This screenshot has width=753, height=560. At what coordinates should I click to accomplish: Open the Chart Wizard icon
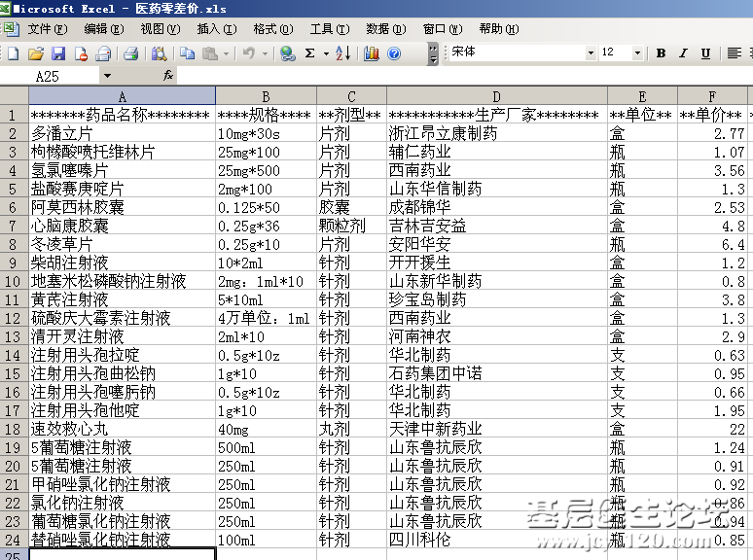coord(372,53)
